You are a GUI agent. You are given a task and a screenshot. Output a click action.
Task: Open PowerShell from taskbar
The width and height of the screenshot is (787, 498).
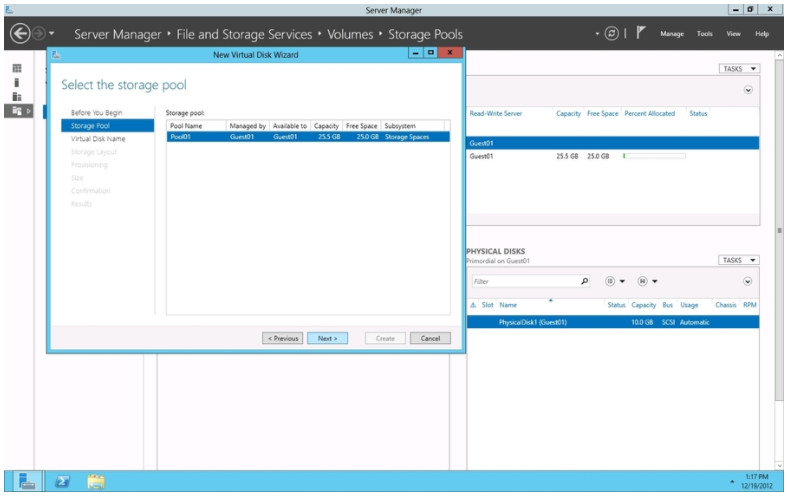pyautogui.click(x=62, y=481)
